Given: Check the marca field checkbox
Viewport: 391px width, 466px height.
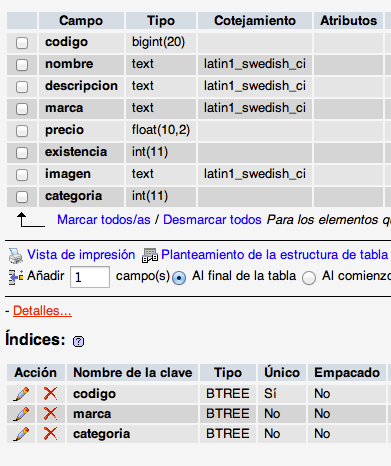Looking at the screenshot, I should pyautogui.click(x=22, y=109).
